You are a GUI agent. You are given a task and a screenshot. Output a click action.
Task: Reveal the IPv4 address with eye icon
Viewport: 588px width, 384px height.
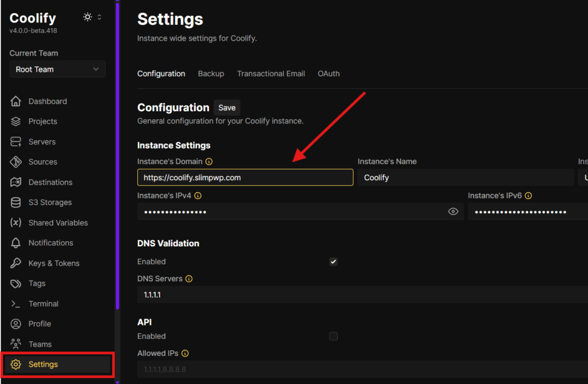453,212
